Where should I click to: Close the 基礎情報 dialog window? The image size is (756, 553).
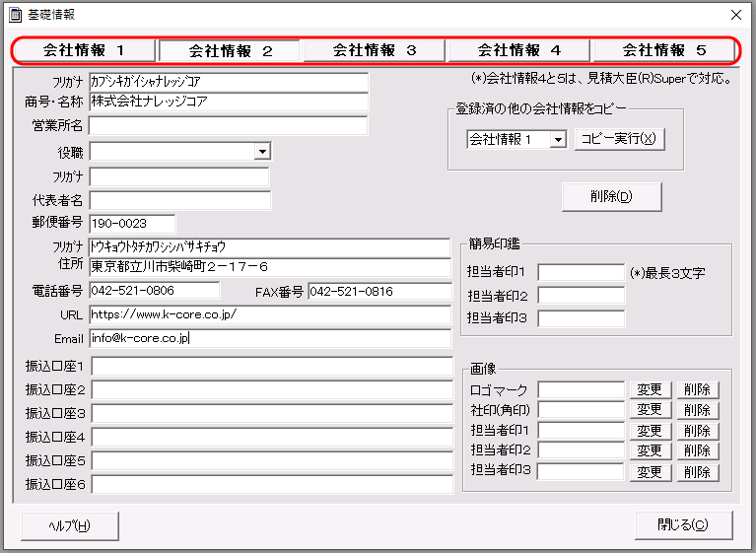coord(736,15)
